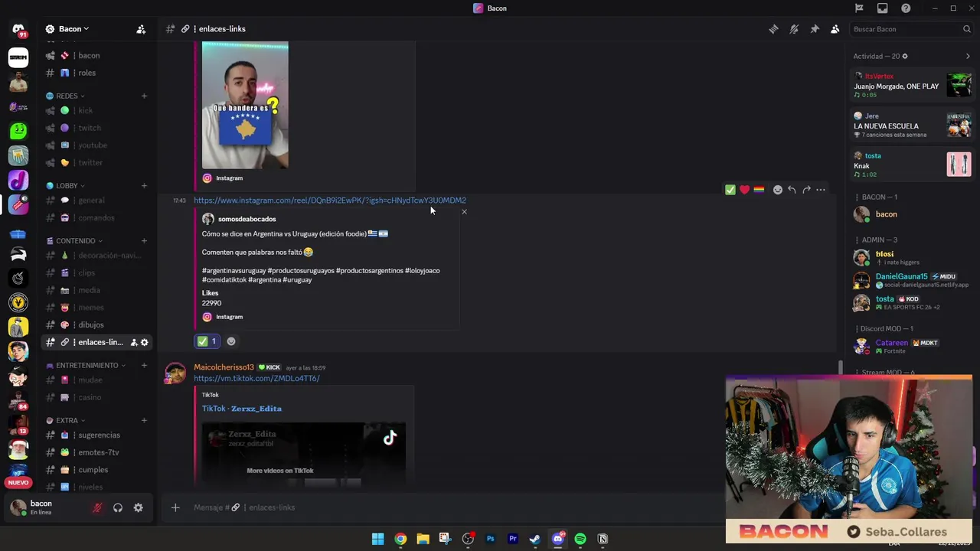Select the SRIM server icon

pos(18,57)
